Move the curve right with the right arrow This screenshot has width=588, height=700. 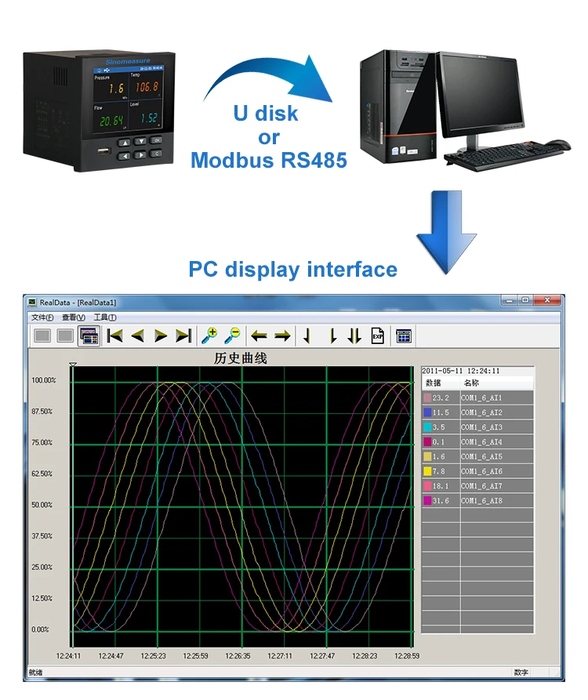pos(282,335)
